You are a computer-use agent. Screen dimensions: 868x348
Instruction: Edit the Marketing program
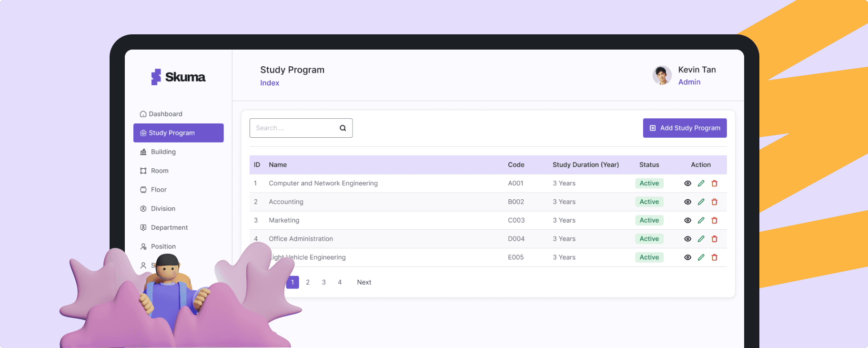coord(701,220)
